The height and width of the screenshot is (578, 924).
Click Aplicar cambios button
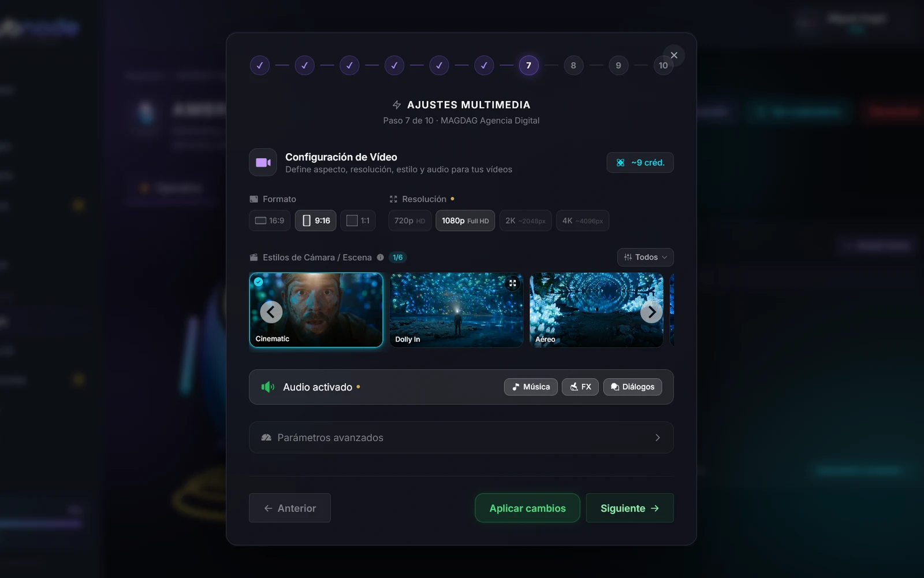[x=527, y=508]
